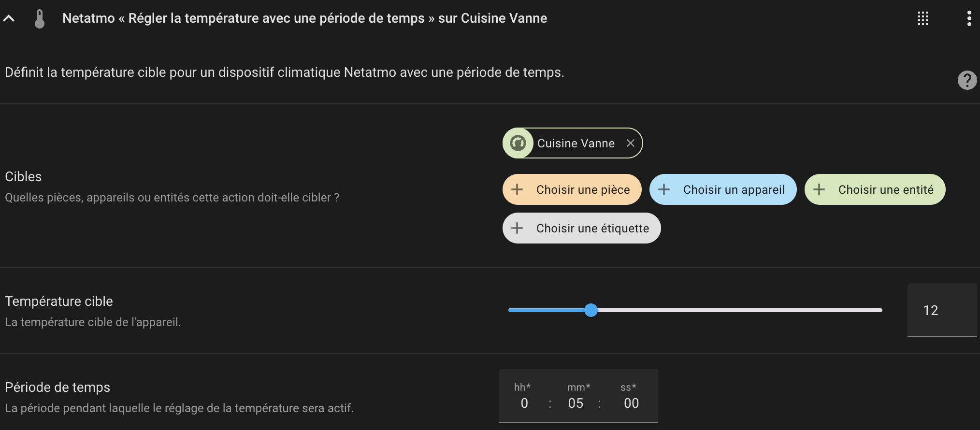Image resolution: width=980 pixels, height=430 pixels.
Task: Add a target via Choisir une entité
Action: click(875, 189)
